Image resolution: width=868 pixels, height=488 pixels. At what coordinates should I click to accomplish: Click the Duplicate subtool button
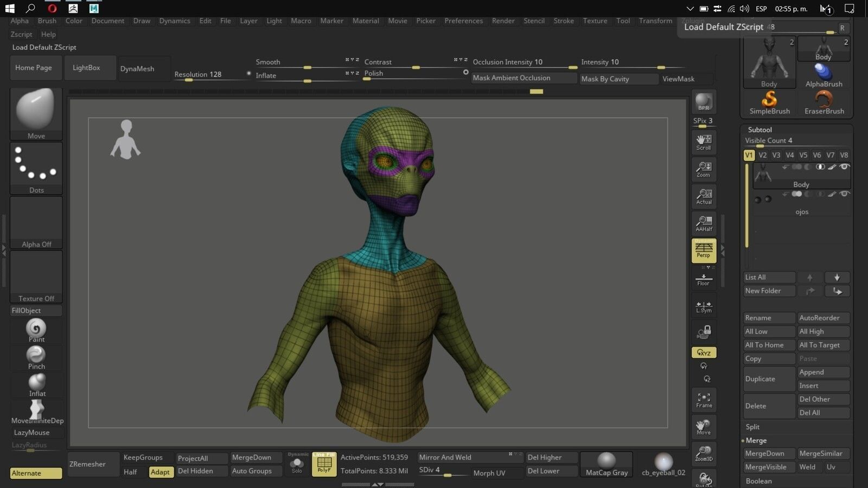(x=762, y=378)
